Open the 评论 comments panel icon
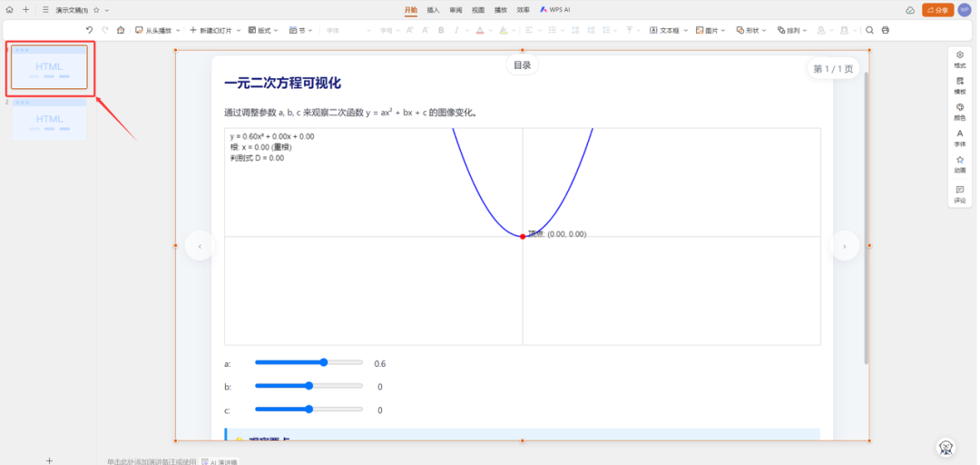This screenshot has height=465, width=980. point(960,193)
